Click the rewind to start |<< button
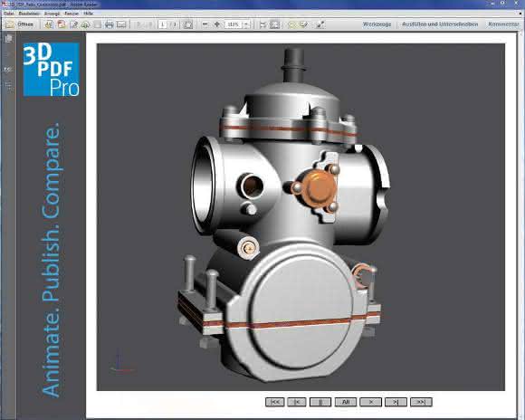 tap(274, 402)
